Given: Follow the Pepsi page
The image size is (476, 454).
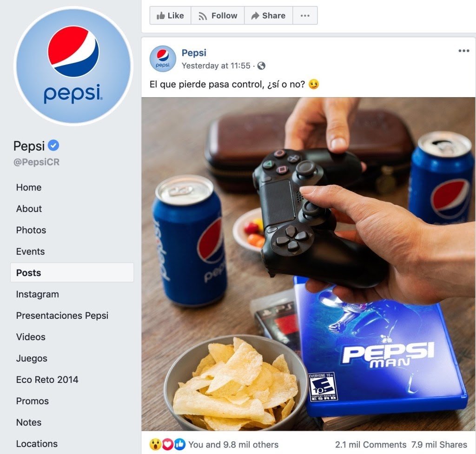Looking at the screenshot, I should pos(218,15).
